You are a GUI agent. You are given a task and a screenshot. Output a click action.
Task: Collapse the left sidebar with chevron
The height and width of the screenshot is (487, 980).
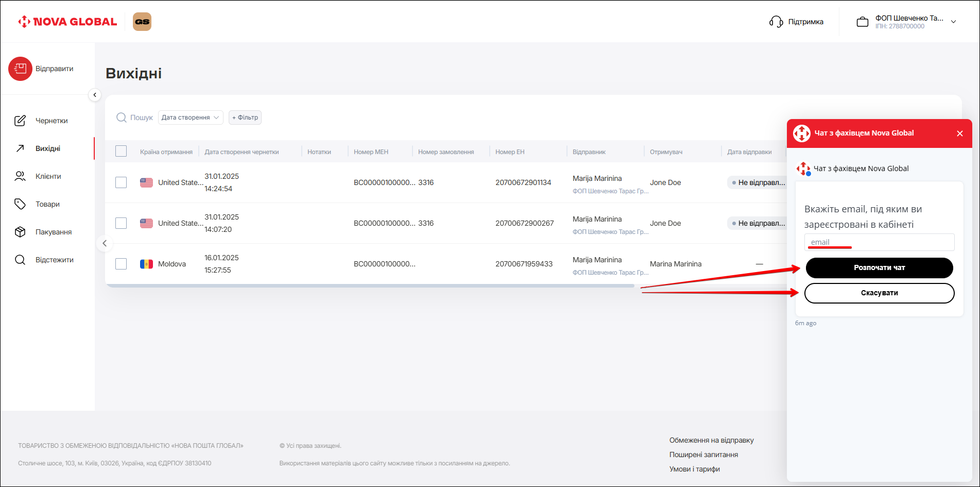pyautogui.click(x=95, y=95)
